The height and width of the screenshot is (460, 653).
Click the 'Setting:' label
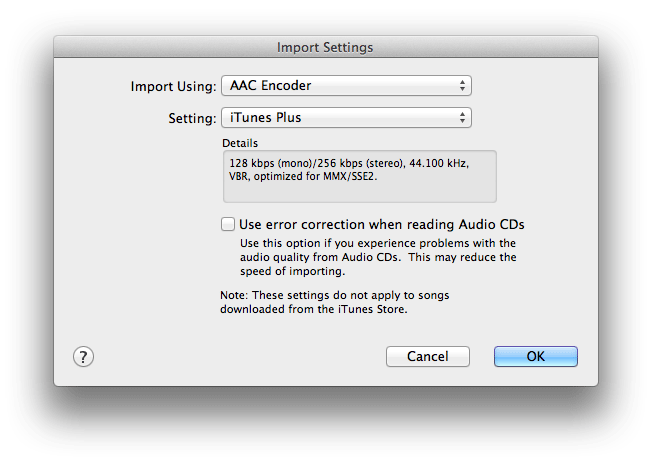(x=191, y=118)
